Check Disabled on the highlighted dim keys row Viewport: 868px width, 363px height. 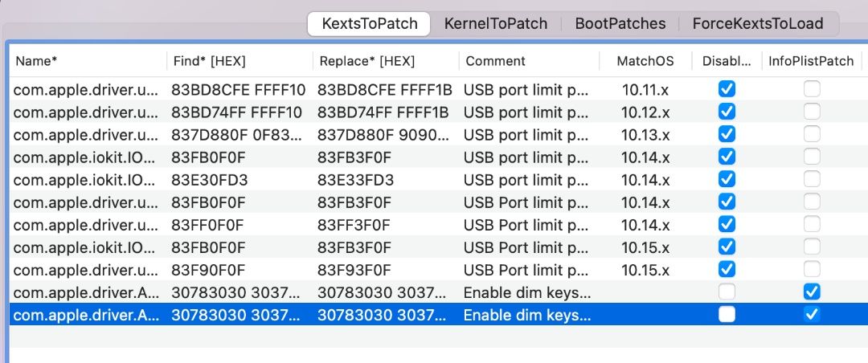(x=727, y=315)
